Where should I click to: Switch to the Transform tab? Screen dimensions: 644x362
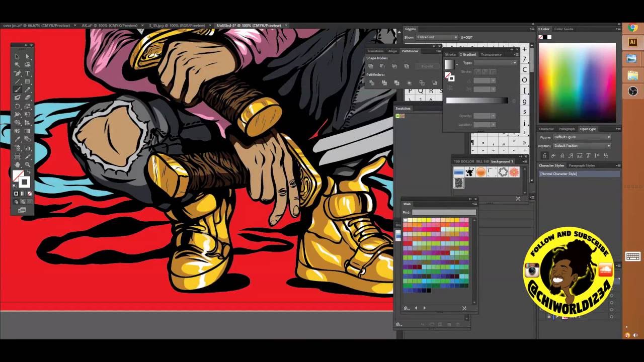click(375, 51)
